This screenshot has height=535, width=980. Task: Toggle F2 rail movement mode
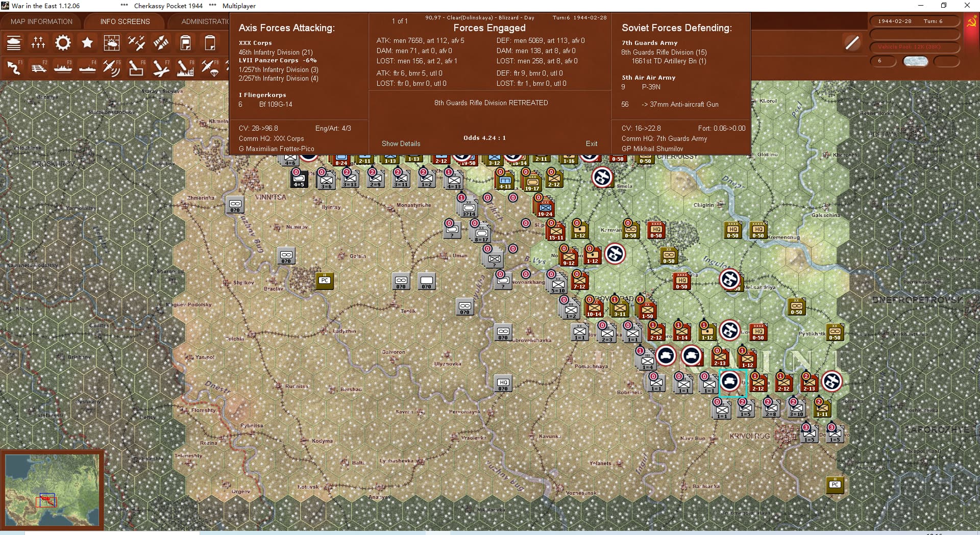[x=38, y=67]
